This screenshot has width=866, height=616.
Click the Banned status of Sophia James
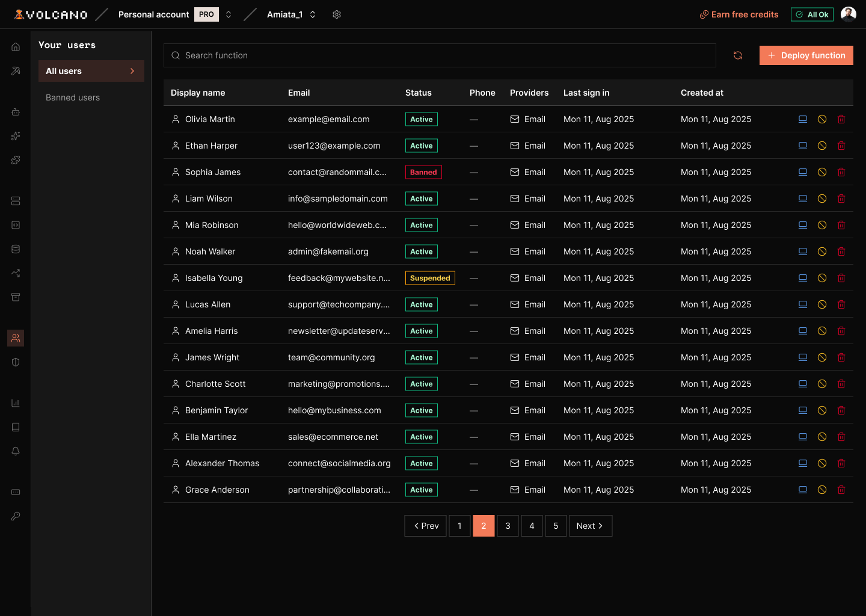point(423,172)
